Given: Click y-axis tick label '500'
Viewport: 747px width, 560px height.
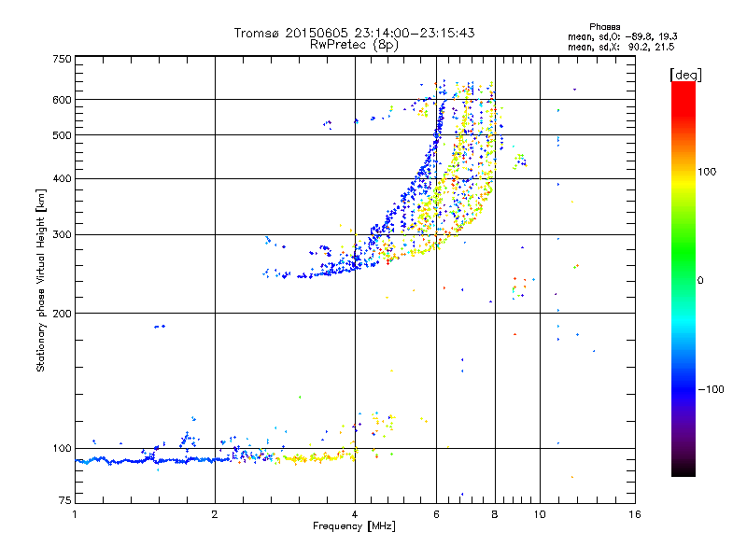Looking at the screenshot, I should (x=62, y=135).
